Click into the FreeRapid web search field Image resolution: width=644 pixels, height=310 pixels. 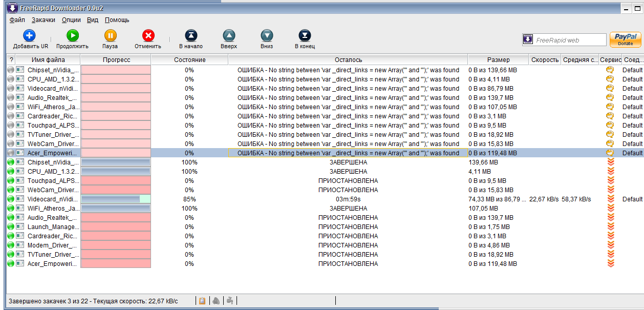pos(570,40)
